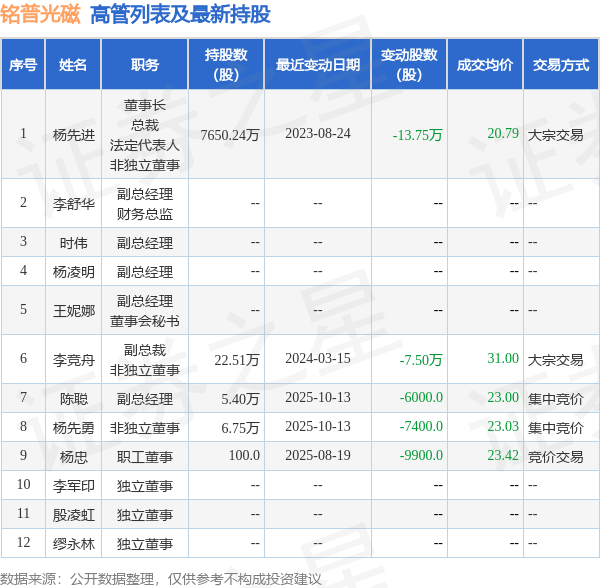Viewport: 600px width, 588px height.
Task: Click 集中竞价 in 杨先勇's row
Action: click(556, 428)
